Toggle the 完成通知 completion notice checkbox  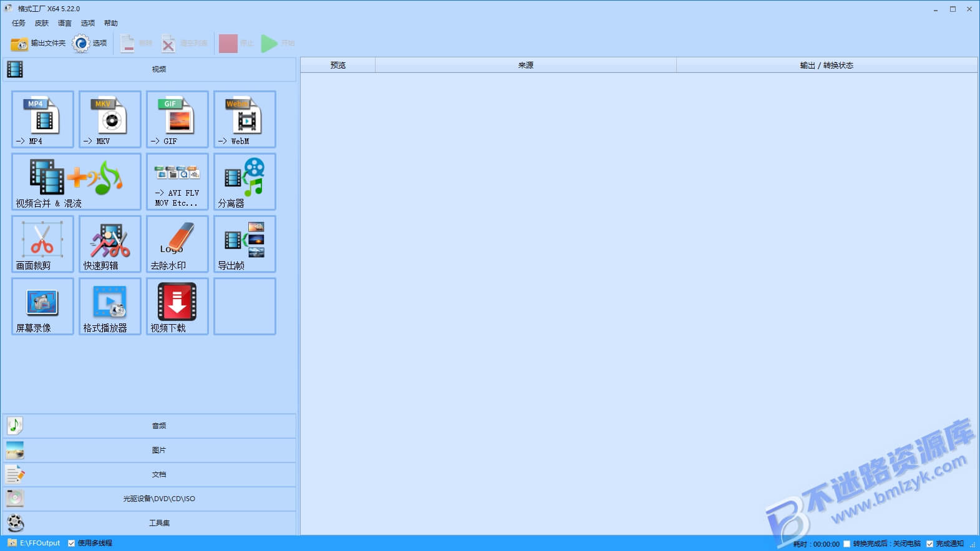930,544
